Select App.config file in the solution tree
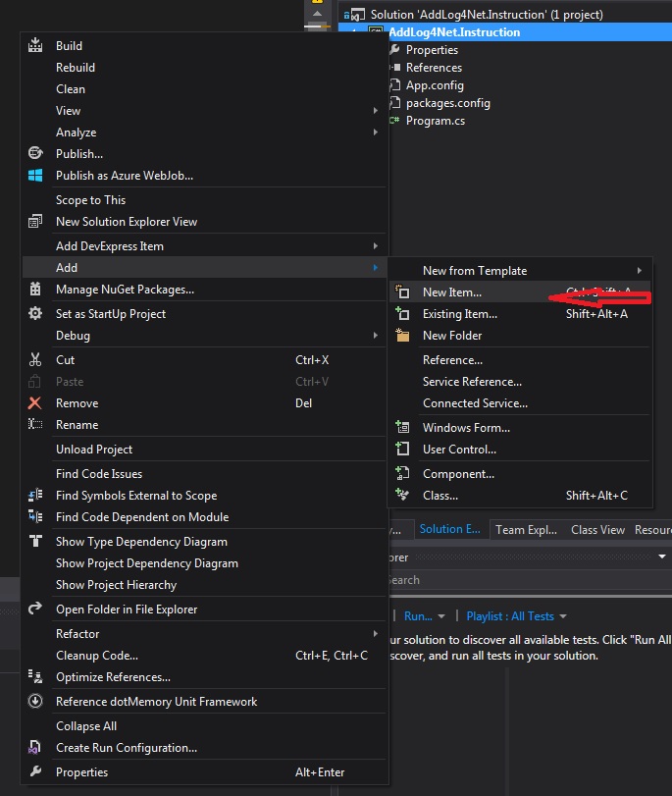This screenshot has height=796, width=672. tap(435, 85)
